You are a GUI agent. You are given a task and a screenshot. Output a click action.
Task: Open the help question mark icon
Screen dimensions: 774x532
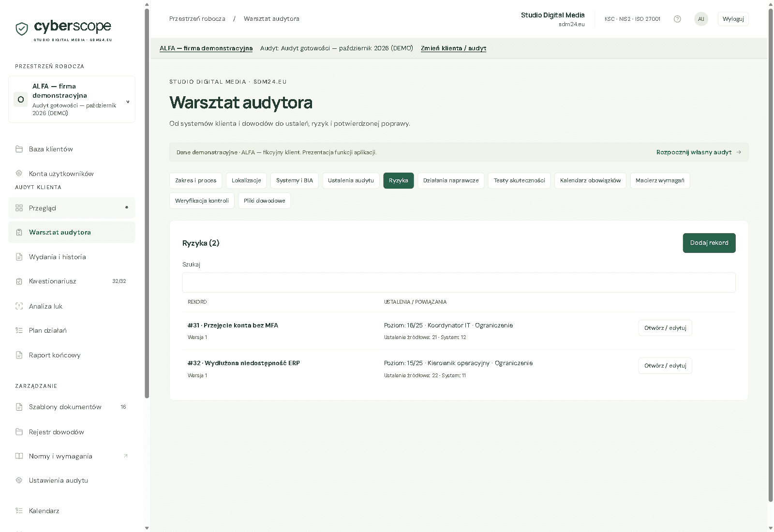(x=677, y=19)
